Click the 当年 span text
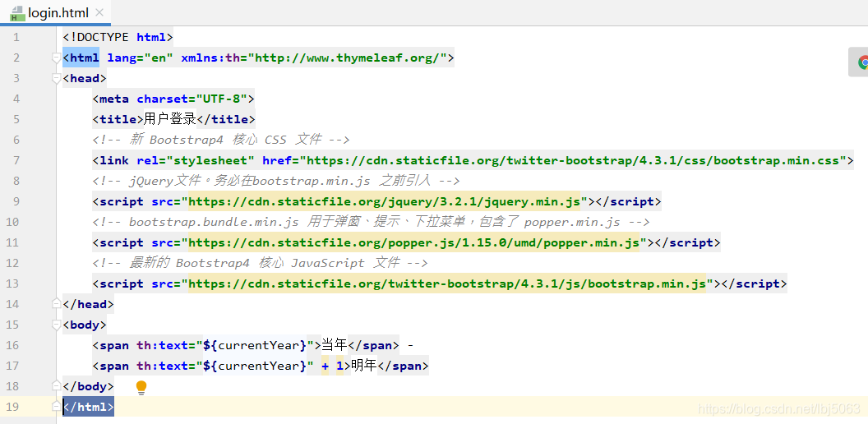 click(x=335, y=345)
